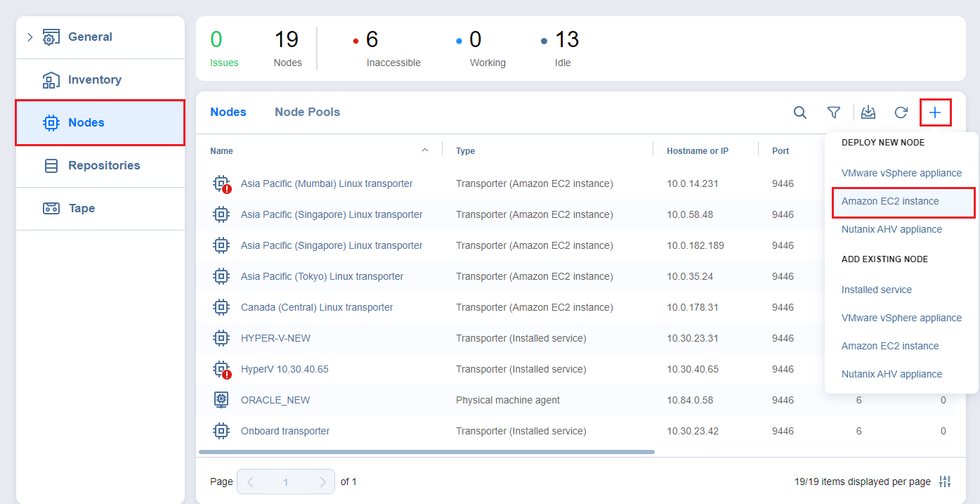Image resolution: width=980 pixels, height=504 pixels.
Task: Open items-per-page display settings
Action: click(x=946, y=482)
